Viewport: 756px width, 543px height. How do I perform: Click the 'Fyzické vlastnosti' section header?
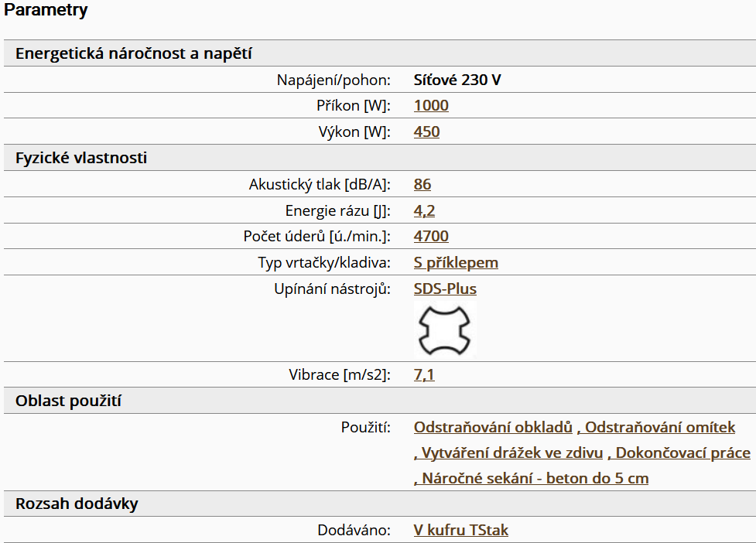[81, 159]
